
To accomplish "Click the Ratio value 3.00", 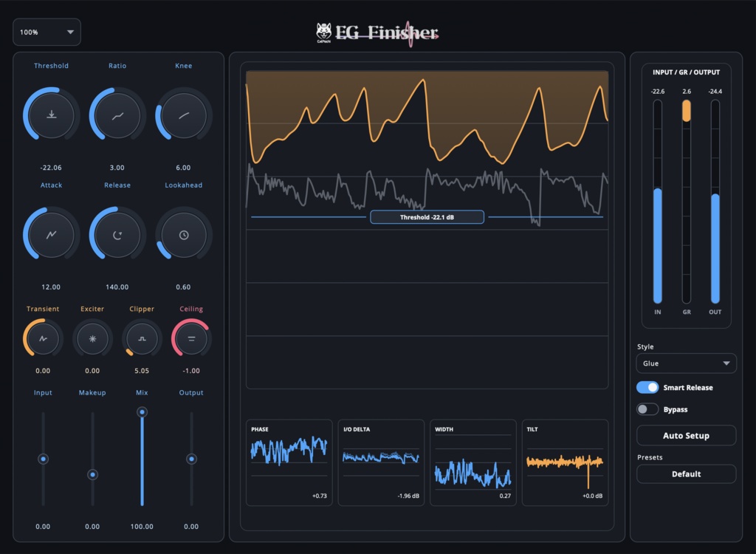I will click(x=117, y=168).
